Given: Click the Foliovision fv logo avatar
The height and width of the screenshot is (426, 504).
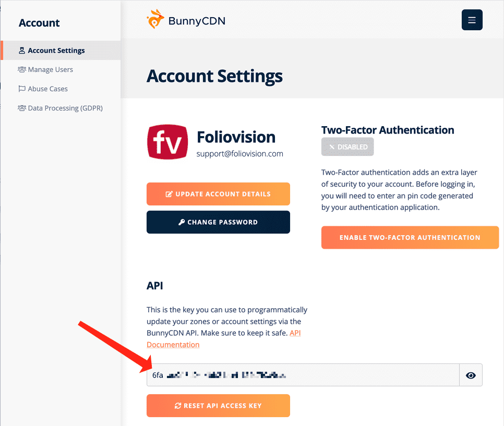Looking at the screenshot, I should pyautogui.click(x=167, y=142).
